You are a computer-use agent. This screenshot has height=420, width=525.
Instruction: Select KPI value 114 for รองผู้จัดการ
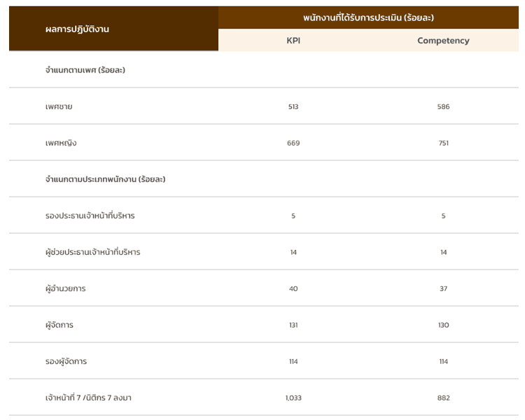click(293, 362)
